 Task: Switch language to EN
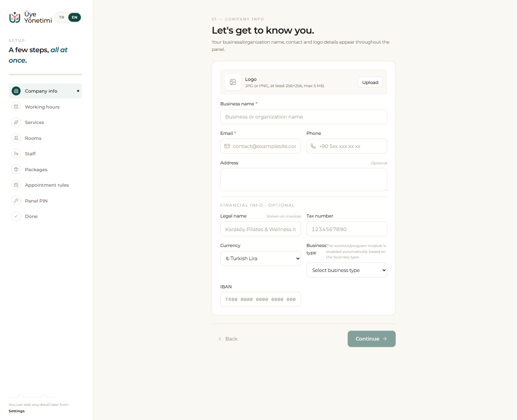tap(75, 17)
